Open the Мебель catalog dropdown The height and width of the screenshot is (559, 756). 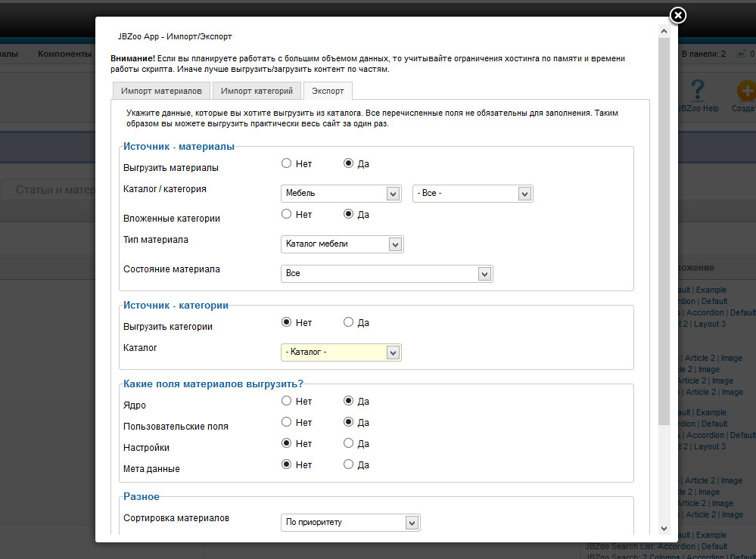341,193
